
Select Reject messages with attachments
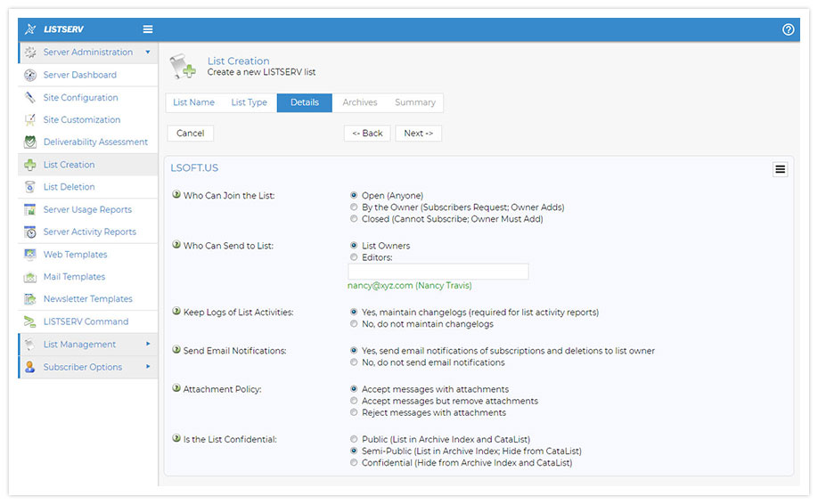click(354, 413)
